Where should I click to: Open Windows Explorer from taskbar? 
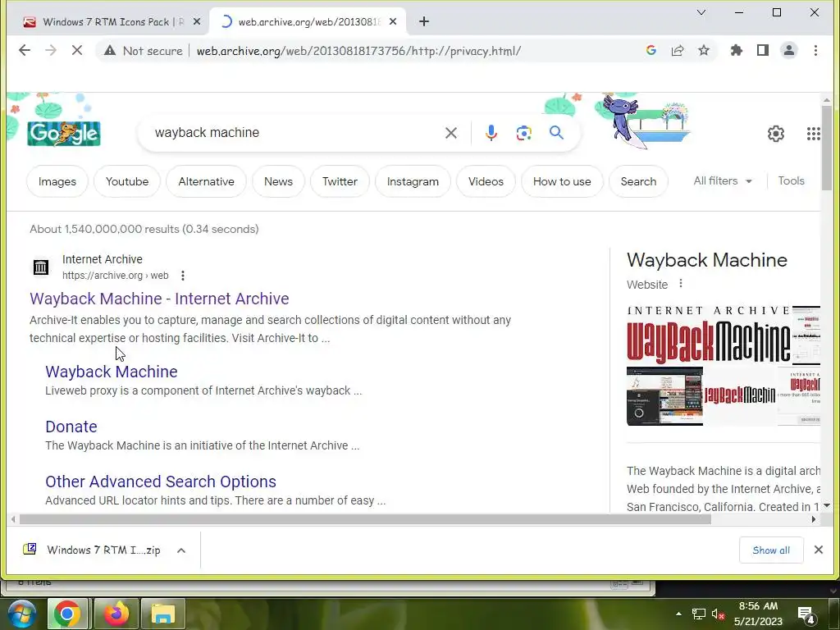(x=163, y=614)
